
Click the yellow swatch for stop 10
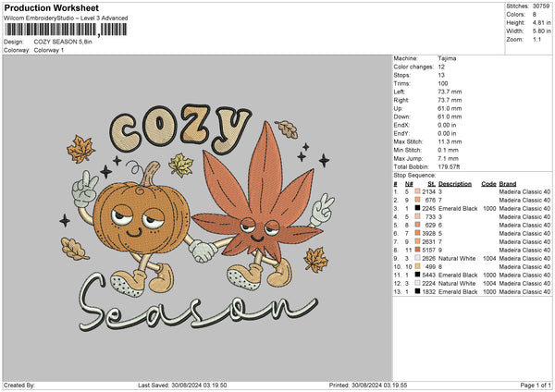(x=418, y=266)
